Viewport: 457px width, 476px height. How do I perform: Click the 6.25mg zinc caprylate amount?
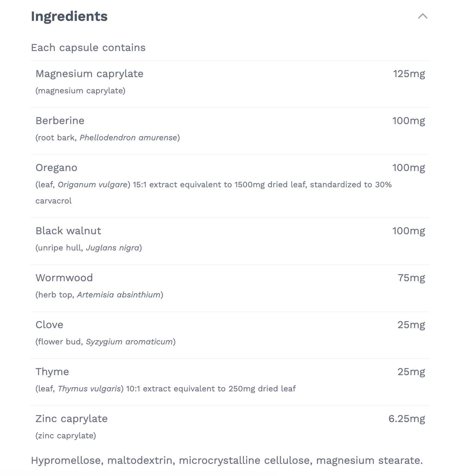(407, 419)
